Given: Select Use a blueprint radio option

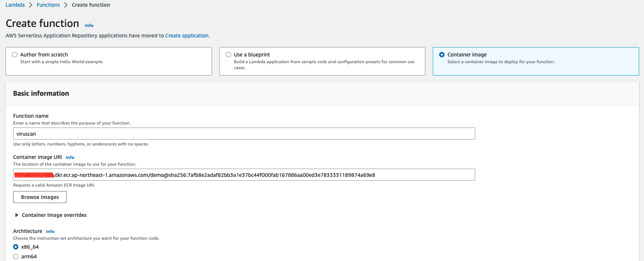Looking at the screenshot, I should coord(228,55).
